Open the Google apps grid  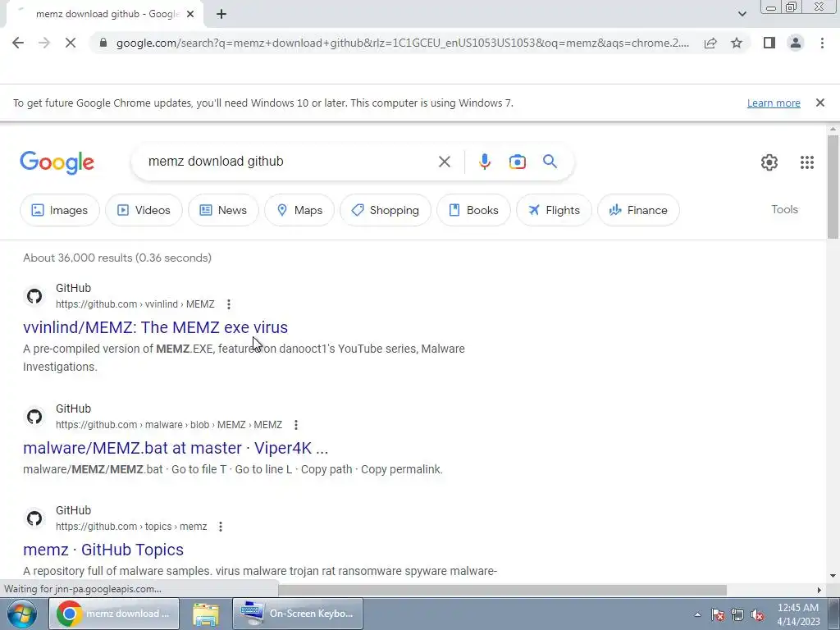(807, 162)
